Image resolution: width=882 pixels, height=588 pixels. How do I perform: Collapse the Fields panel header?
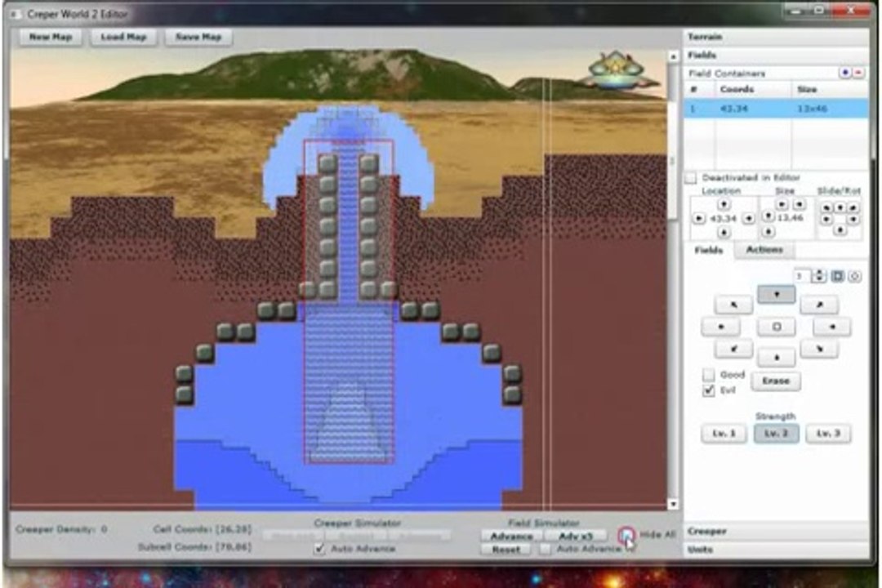coord(776,55)
